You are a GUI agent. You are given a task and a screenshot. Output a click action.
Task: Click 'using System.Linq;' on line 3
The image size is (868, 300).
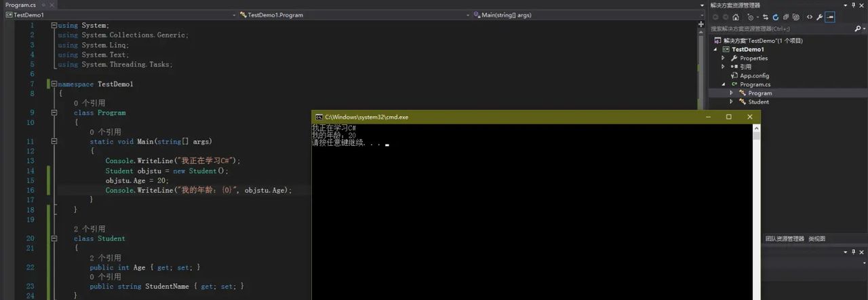[x=94, y=45]
